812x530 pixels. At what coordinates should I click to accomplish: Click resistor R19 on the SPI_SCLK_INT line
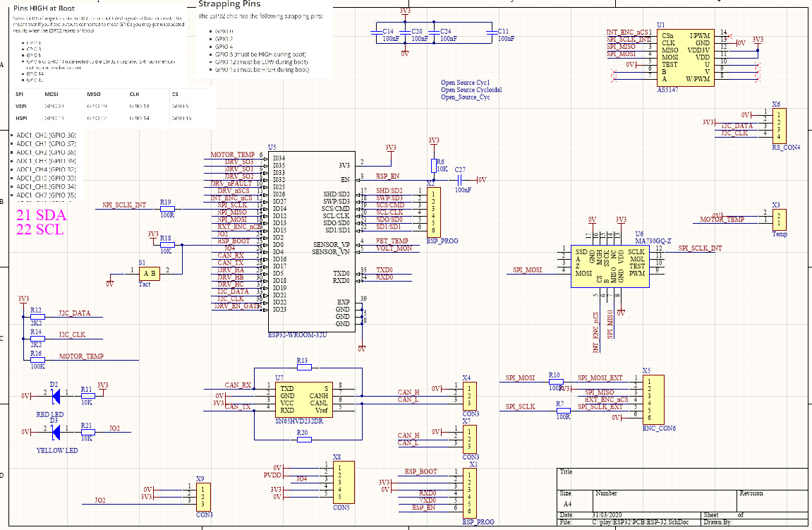pyautogui.click(x=167, y=209)
